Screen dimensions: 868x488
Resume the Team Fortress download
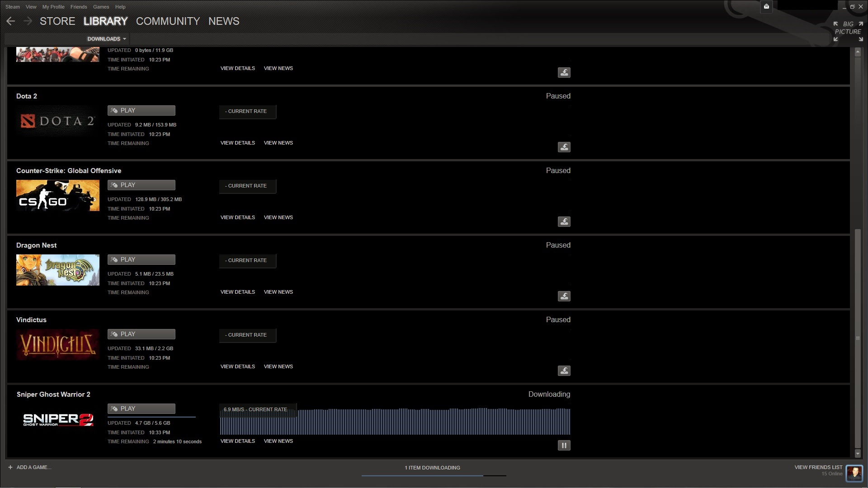(x=564, y=73)
